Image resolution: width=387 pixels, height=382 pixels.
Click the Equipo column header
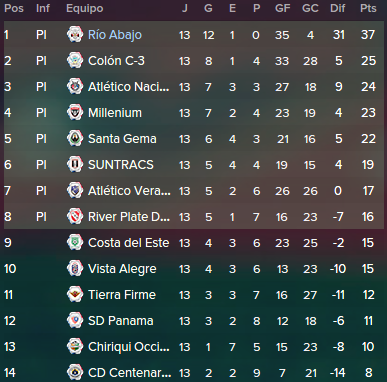coord(85,8)
